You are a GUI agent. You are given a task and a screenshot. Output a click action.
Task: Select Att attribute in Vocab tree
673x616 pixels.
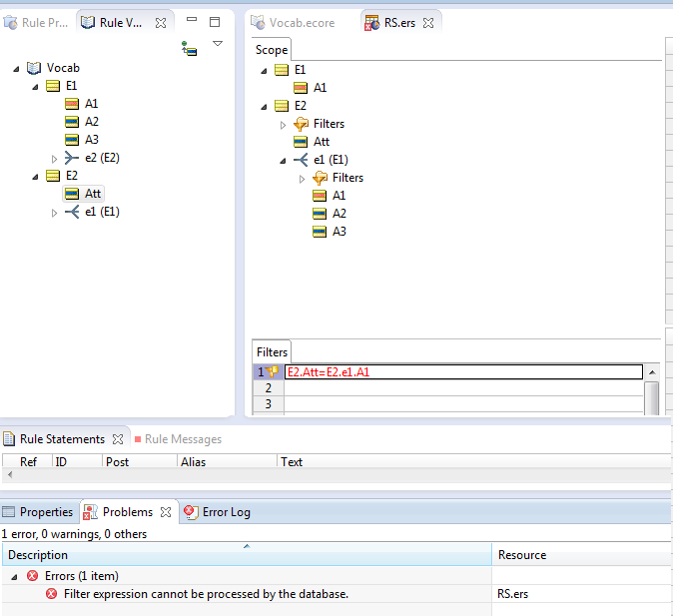pyautogui.click(x=83, y=194)
